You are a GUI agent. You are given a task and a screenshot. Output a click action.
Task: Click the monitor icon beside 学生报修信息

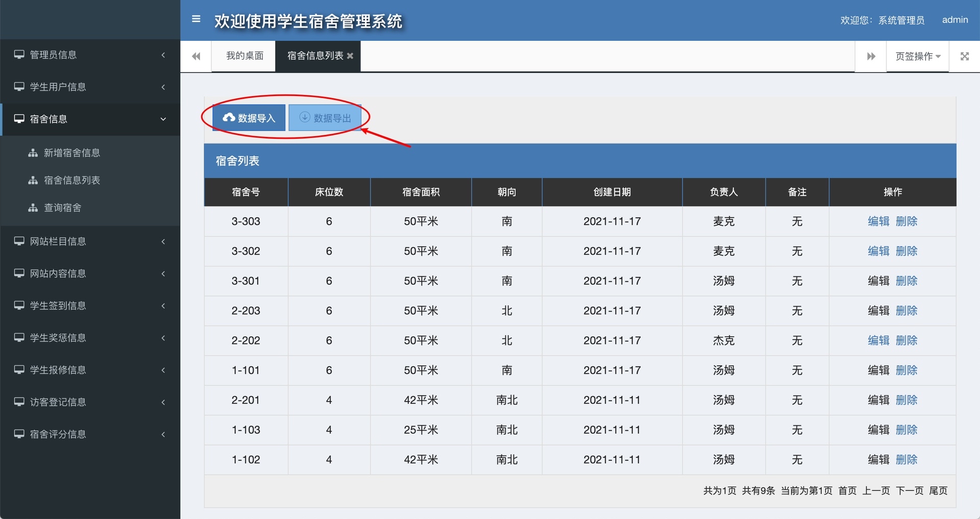coord(19,370)
